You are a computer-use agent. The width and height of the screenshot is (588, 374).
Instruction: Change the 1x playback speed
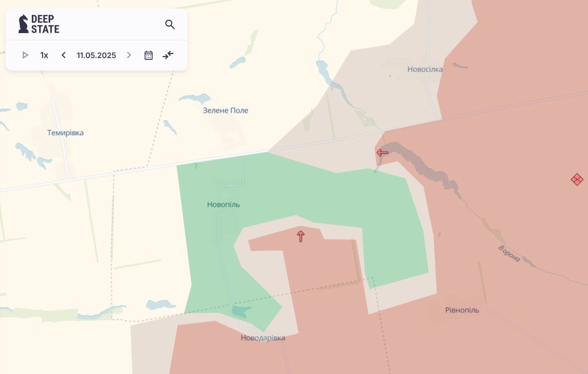(44, 55)
